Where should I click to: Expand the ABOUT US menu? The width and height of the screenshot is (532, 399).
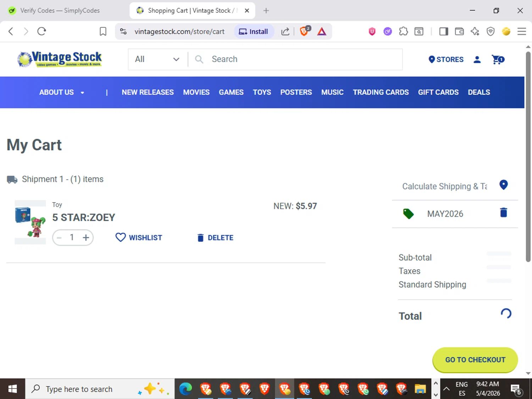coord(62,92)
